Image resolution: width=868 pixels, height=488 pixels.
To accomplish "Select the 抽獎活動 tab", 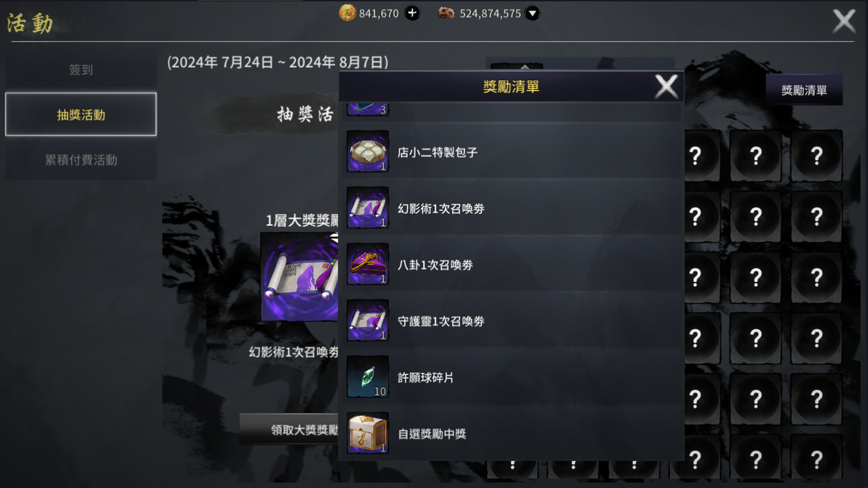I will coord(81,115).
